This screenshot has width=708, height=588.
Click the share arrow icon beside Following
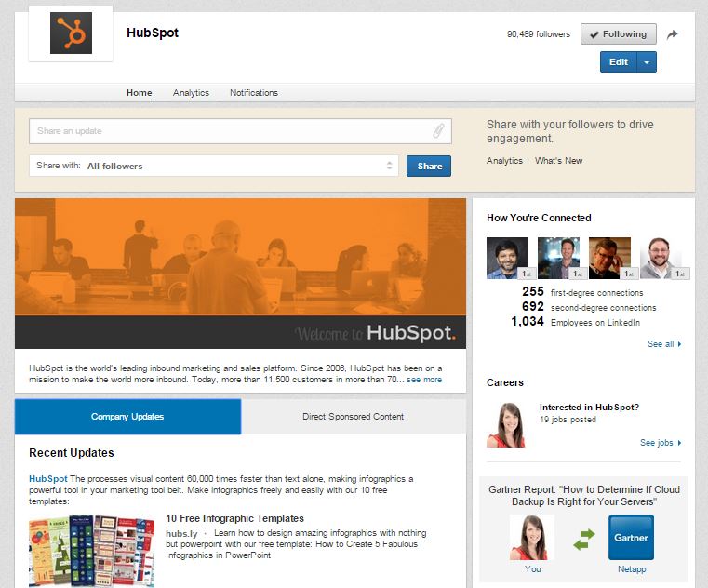pyautogui.click(x=673, y=34)
